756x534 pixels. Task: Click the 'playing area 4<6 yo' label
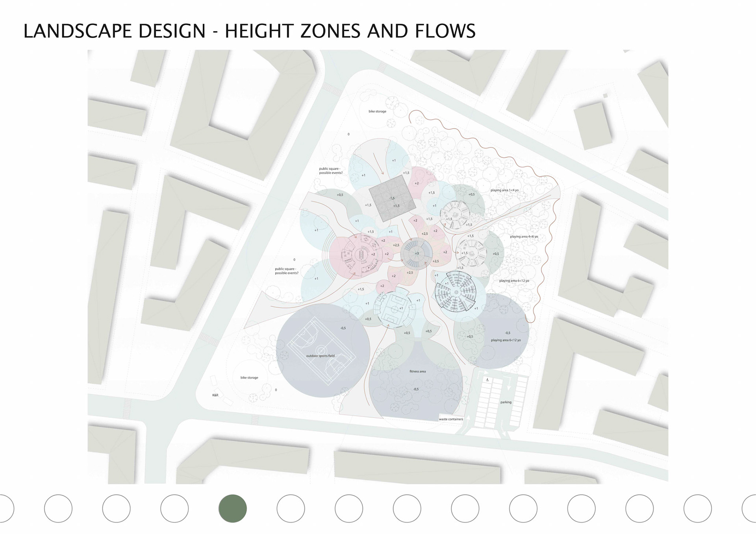[x=524, y=237]
